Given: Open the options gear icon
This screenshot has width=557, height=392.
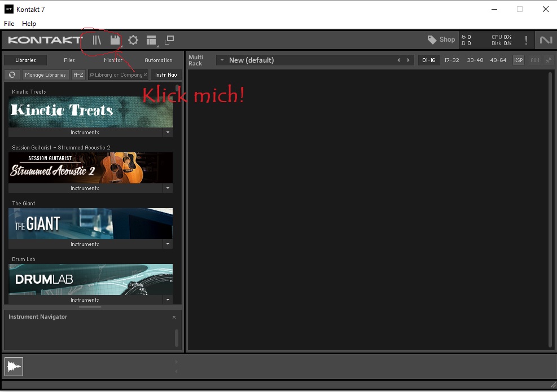Looking at the screenshot, I should [133, 40].
